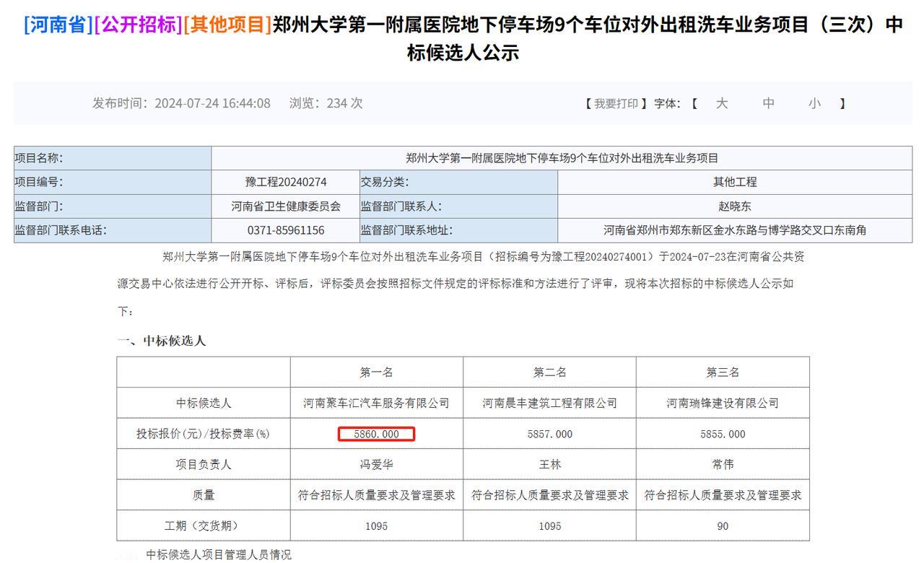Click the 第一名 column header
Screen dimensions: 924x563
(377, 372)
